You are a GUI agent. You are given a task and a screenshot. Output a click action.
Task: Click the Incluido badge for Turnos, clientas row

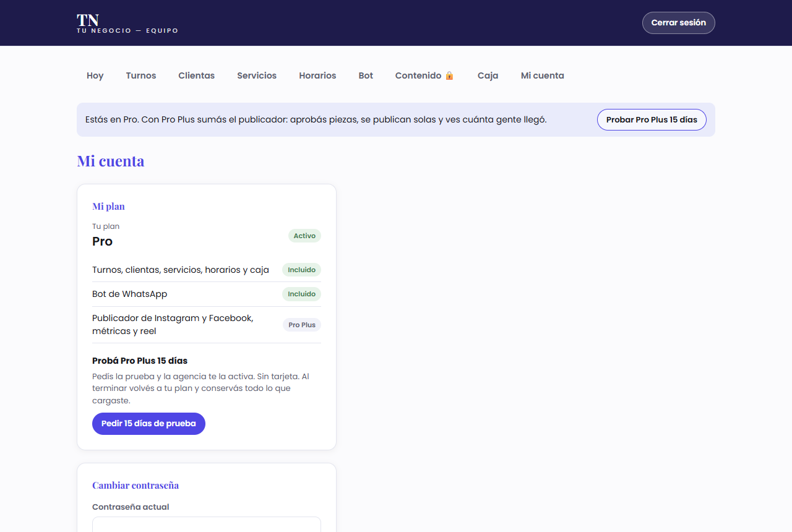click(x=301, y=270)
